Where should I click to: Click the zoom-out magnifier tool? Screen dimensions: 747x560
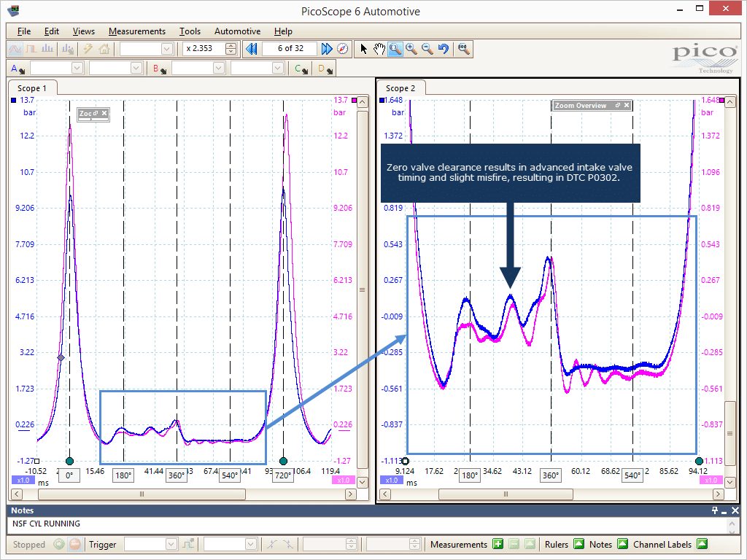click(427, 49)
